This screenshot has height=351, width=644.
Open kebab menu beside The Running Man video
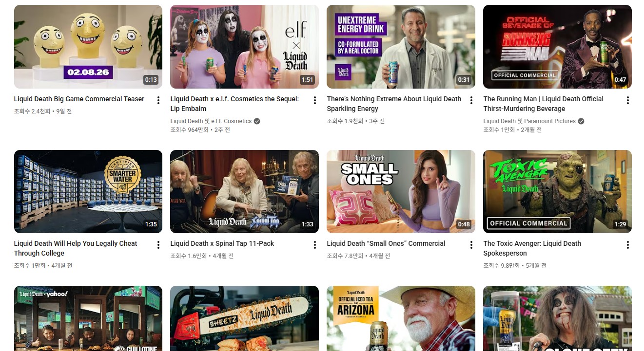pos(627,100)
